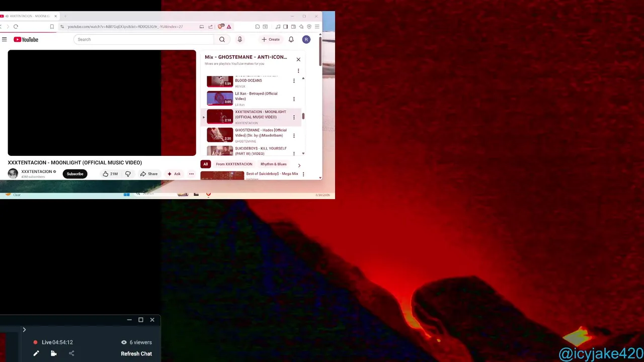Expand the stream panel with the right chevron
The image size is (644, 362).
(x=24, y=330)
